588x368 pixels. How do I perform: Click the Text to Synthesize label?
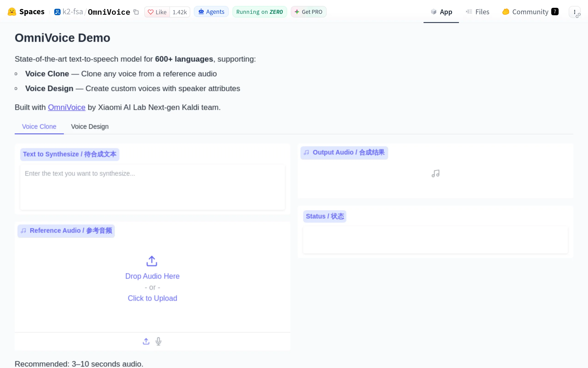tap(70, 154)
